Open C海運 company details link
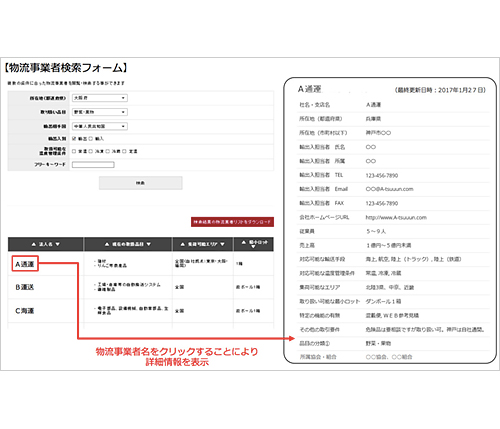This screenshot has width=500, height=429. pos(25,311)
